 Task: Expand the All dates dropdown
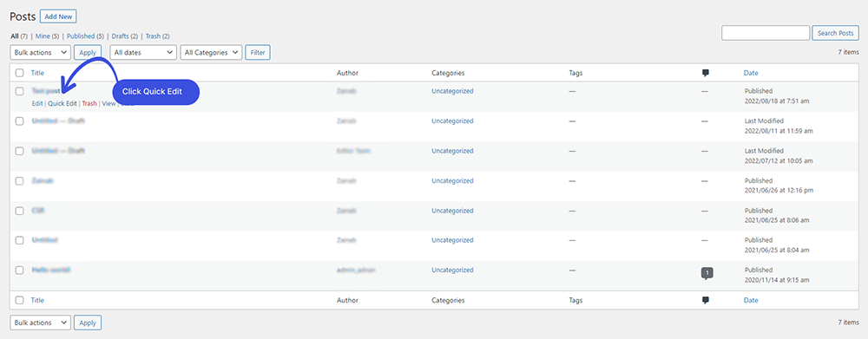pos(143,53)
